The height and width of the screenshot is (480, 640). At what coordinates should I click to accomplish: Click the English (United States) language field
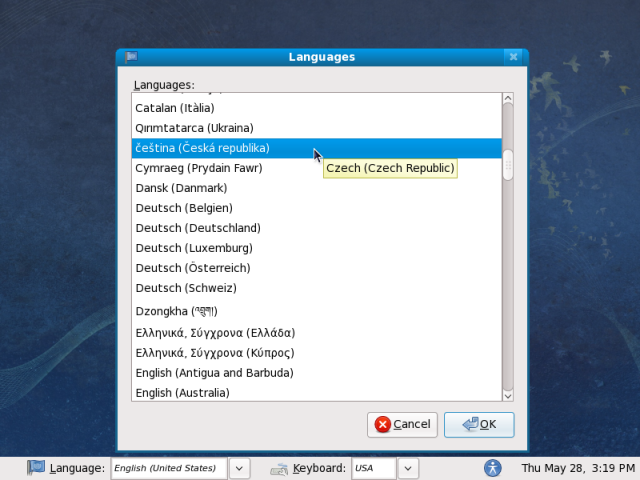click(168, 467)
